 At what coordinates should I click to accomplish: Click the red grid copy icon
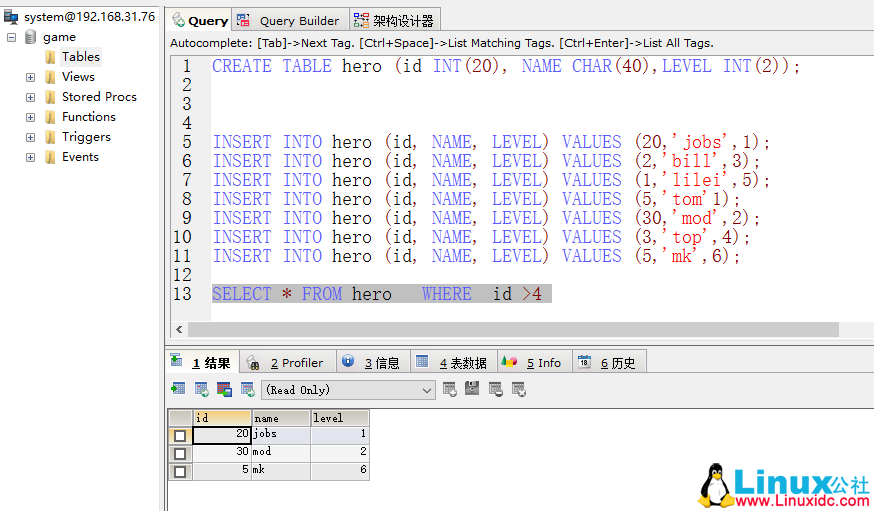pyautogui.click(x=224, y=389)
